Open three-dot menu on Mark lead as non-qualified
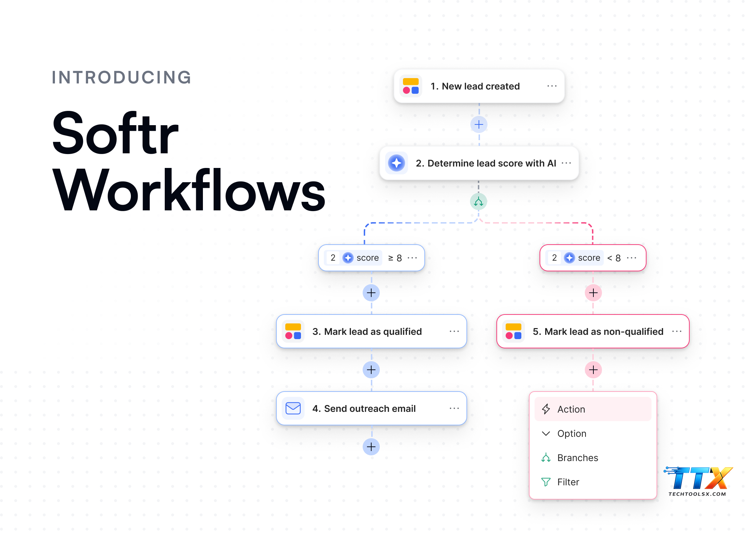Screen dimensions: 756x542 [x=677, y=331]
